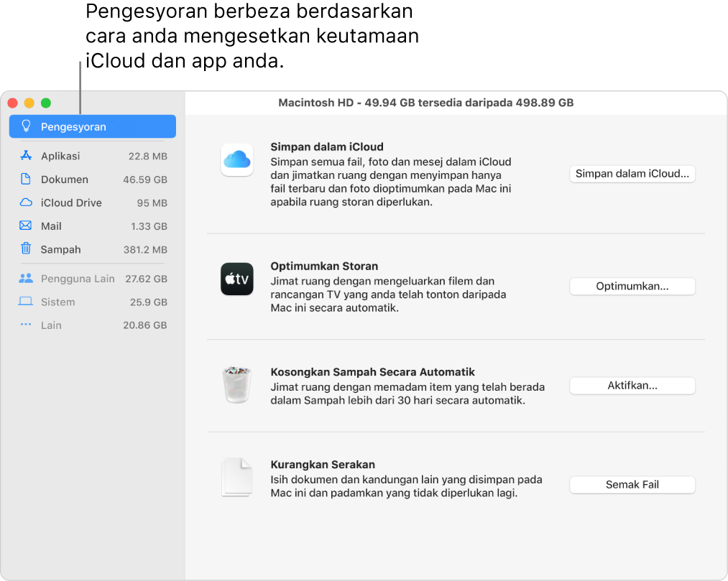Viewport: 728px width, 581px height.
Task: Click the Apple TV app icon
Action: (x=236, y=279)
